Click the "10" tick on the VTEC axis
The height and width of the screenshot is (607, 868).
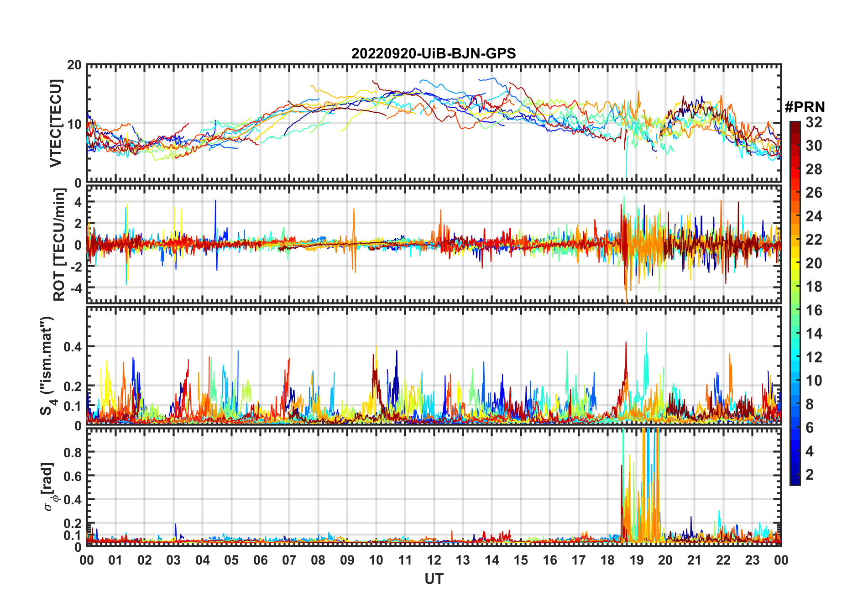tap(74, 124)
